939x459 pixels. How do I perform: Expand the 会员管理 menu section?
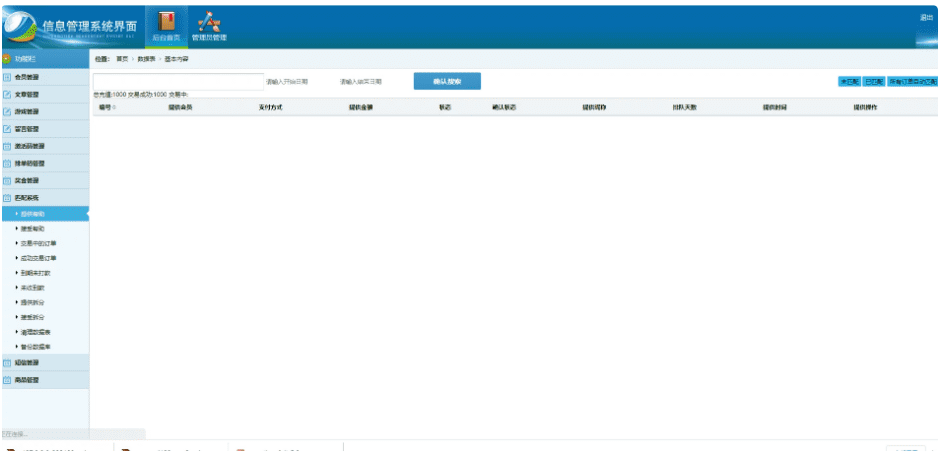pos(46,77)
